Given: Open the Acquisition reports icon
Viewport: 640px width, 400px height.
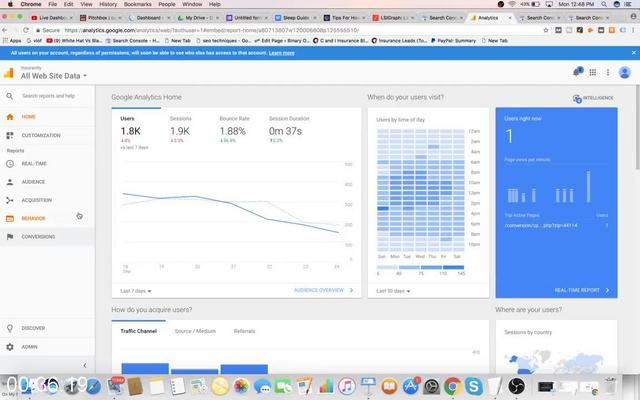Looking at the screenshot, I should (x=10, y=200).
